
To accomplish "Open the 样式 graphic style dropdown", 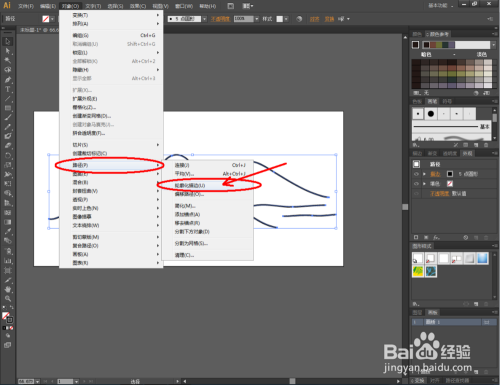I will tap(286, 19).
